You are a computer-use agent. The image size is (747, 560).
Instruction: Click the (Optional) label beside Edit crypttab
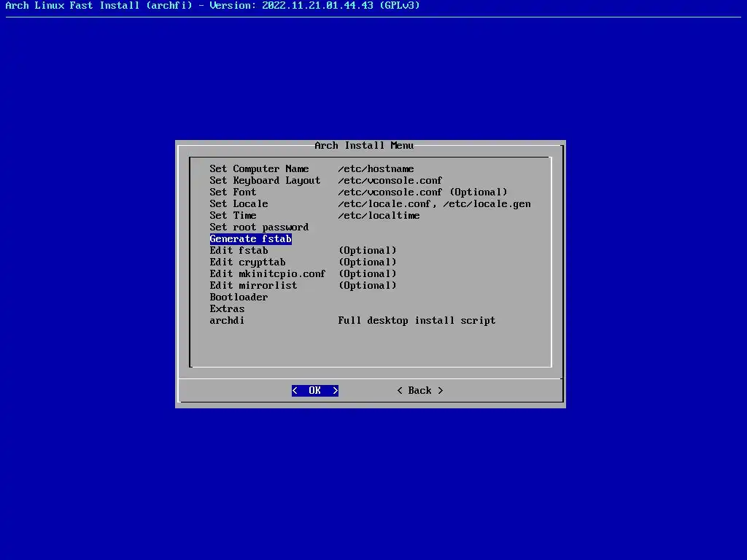click(368, 262)
